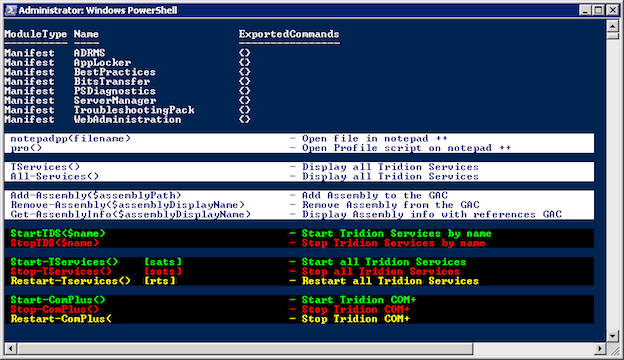Click the green Start-TServices() text
The image size is (624, 360).
(x=64, y=262)
